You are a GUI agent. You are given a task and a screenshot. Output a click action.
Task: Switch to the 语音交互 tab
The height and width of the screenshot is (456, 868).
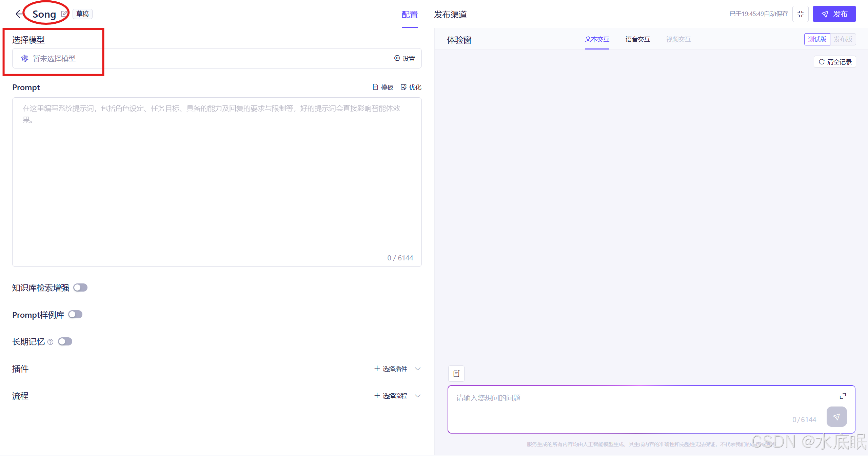tap(637, 39)
